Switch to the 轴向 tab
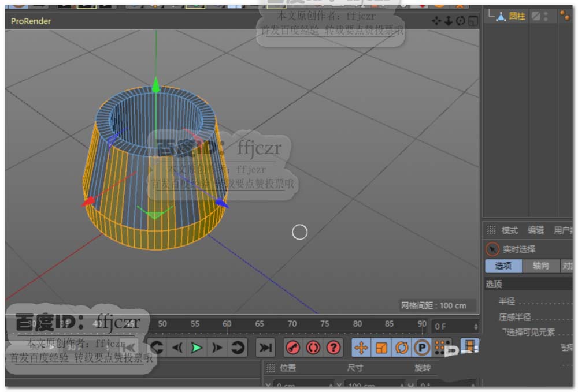 pos(540,266)
